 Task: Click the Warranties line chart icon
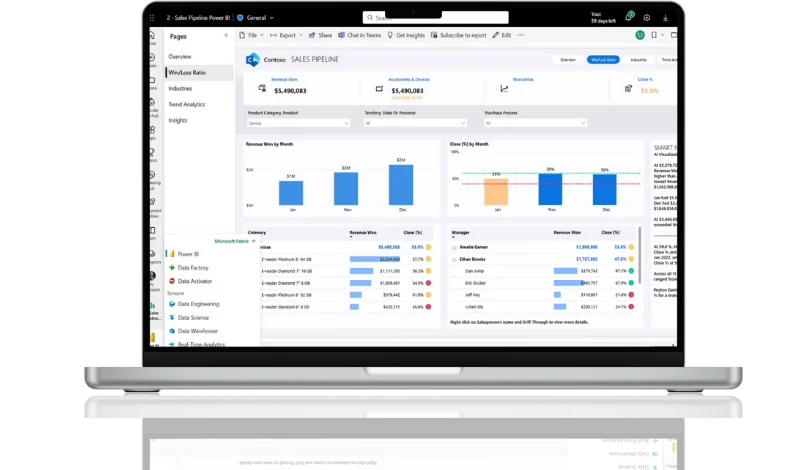pos(504,89)
